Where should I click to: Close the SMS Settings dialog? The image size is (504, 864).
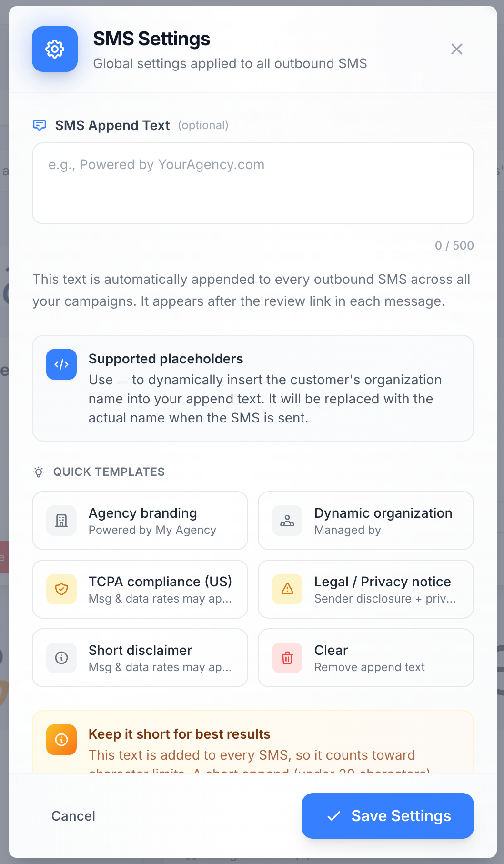(456, 49)
